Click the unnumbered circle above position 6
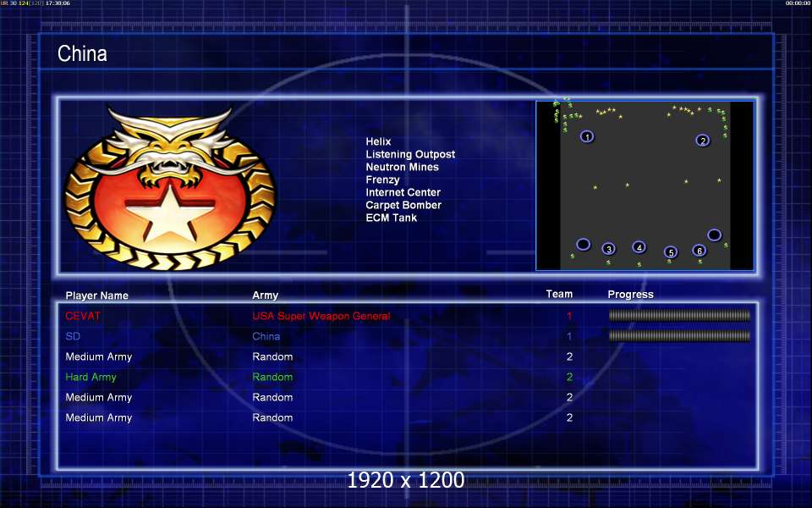This screenshot has width=812, height=508. [715, 235]
